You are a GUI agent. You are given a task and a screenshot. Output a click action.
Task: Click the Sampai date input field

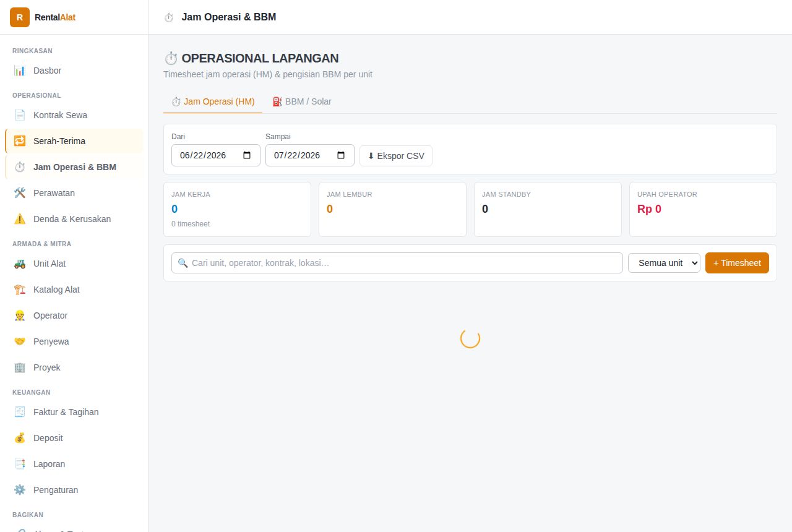310,155
